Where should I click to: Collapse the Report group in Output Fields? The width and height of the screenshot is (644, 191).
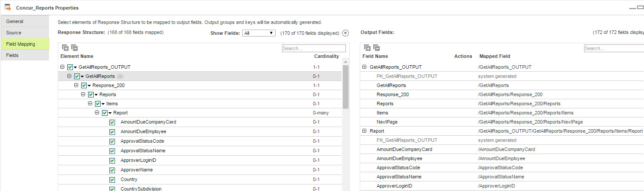click(364, 131)
